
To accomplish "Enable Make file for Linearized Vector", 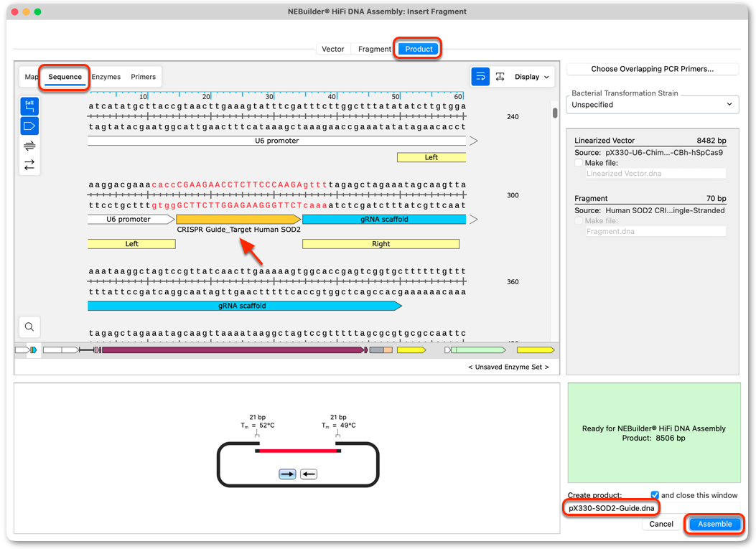I will tap(579, 163).
